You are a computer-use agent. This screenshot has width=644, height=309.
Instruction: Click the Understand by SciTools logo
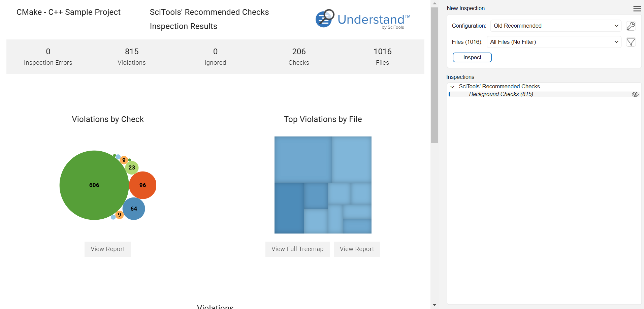[363, 19]
